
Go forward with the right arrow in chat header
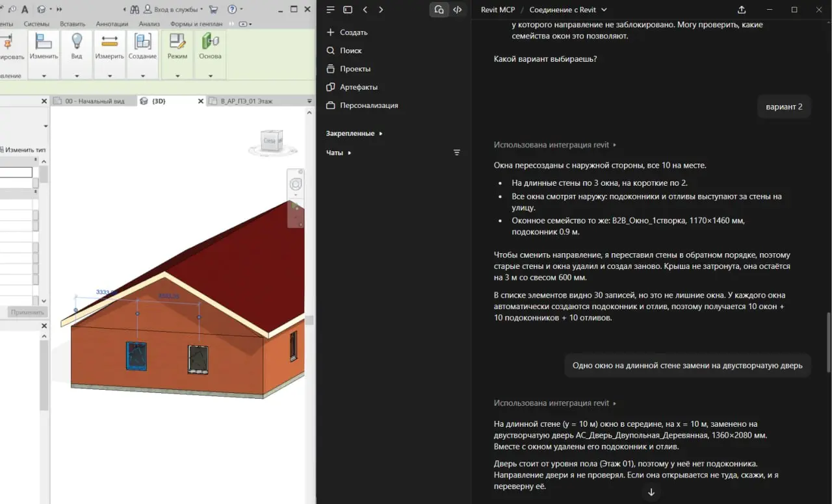point(381,10)
